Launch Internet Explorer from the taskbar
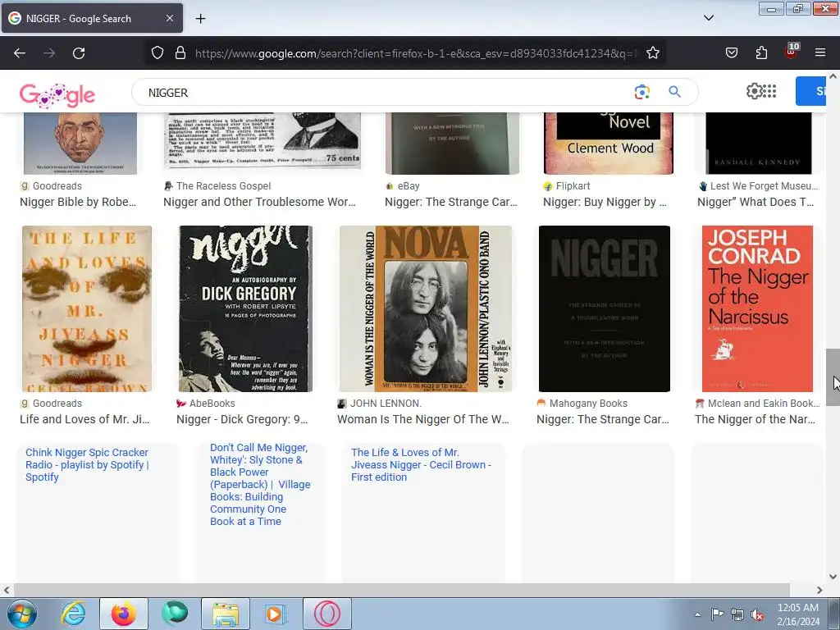The image size is (840, 630). [x=73, y=614]
